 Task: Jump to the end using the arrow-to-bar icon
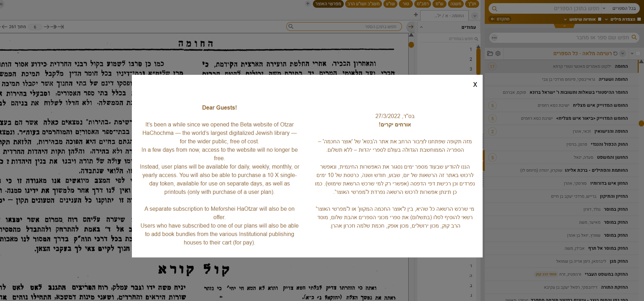(x=61, y=27)
